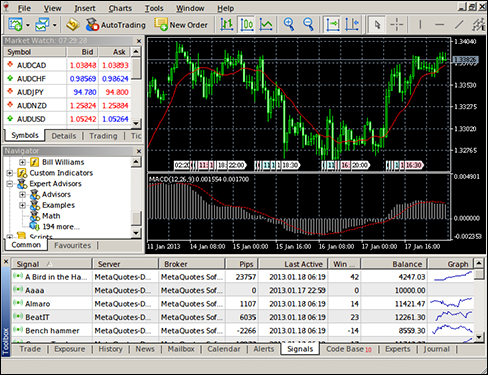This screenshot has width=488, height=375.
Task: Select the AUDNZD symbol row
Action: pyautogui.click(x=67, y=105)
